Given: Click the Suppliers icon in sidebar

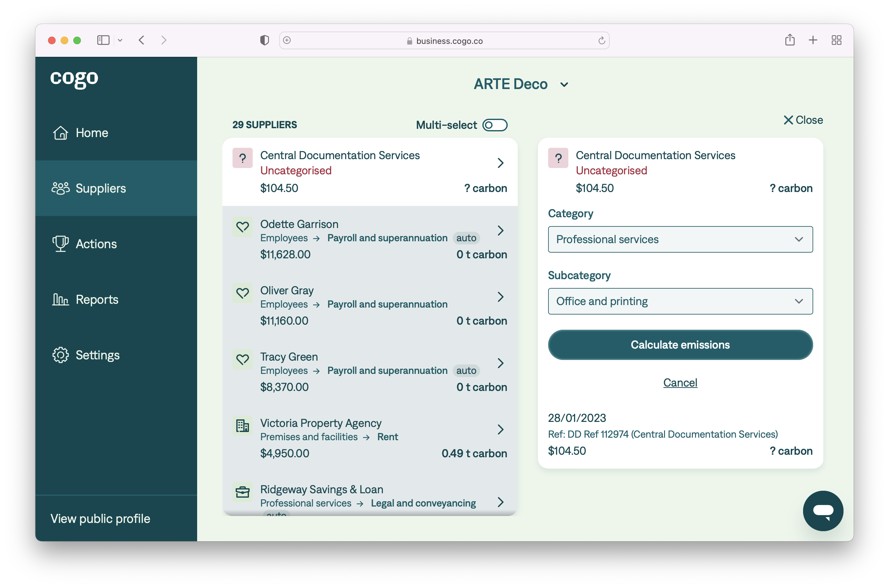Looking at the screenshot, I should click(x=60, y=188).
